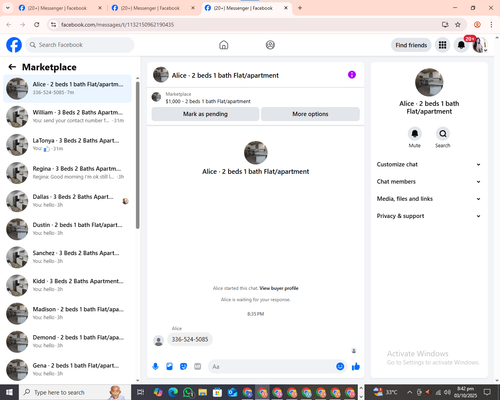Choose a sticker icon in composer
Screen dimensions: 500x400
coord(183,367)
